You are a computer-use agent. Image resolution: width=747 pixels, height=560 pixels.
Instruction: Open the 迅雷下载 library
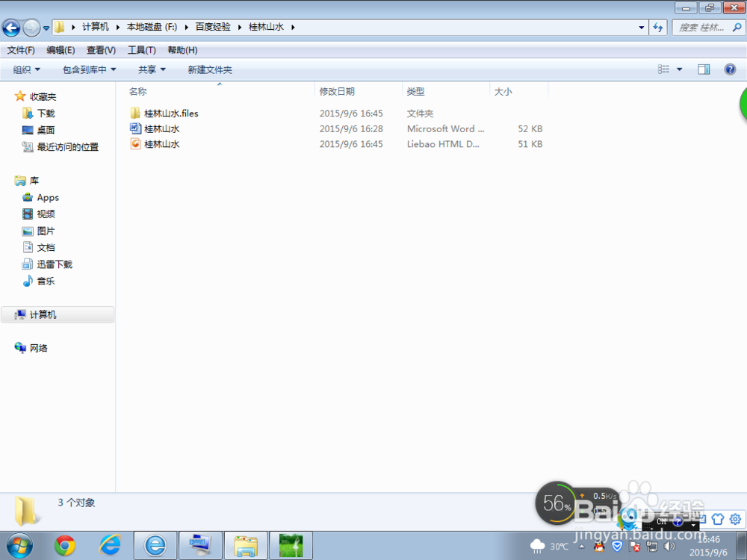55,264
